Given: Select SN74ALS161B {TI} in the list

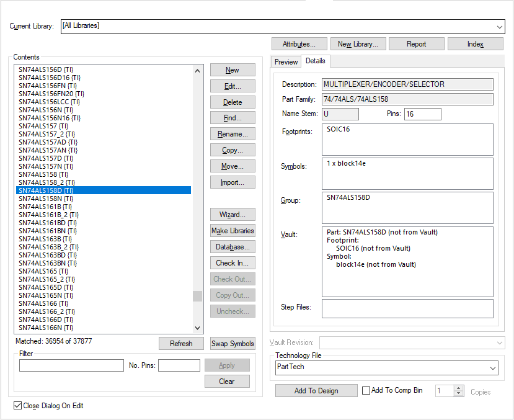Looking at the screenshot, I should 45,207.
